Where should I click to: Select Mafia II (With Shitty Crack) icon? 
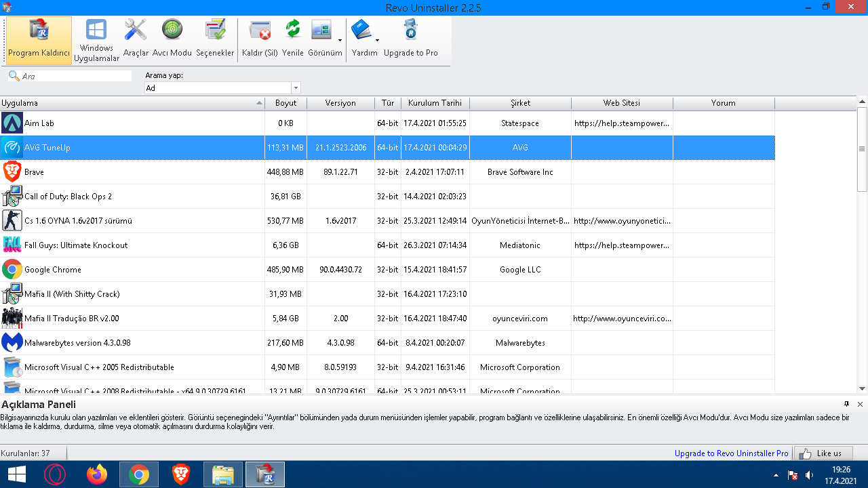tap(12, 294)
